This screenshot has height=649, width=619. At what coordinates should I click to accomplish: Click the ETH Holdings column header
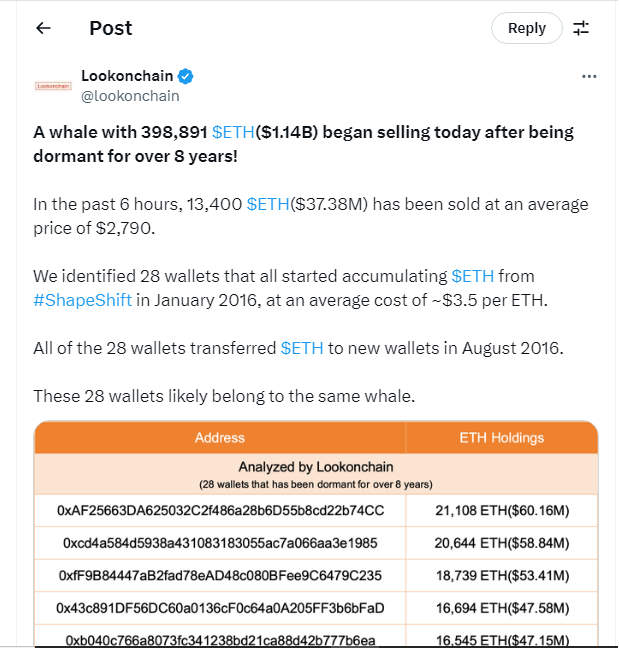[501, 437]
